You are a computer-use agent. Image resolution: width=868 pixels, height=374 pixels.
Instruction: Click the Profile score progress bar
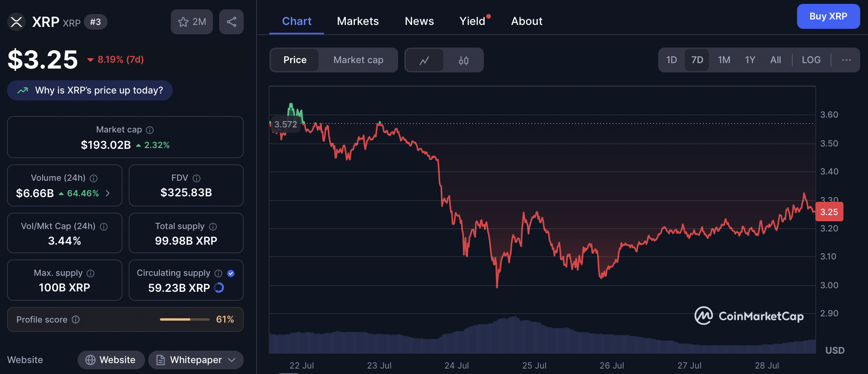[x=184, y=319]
